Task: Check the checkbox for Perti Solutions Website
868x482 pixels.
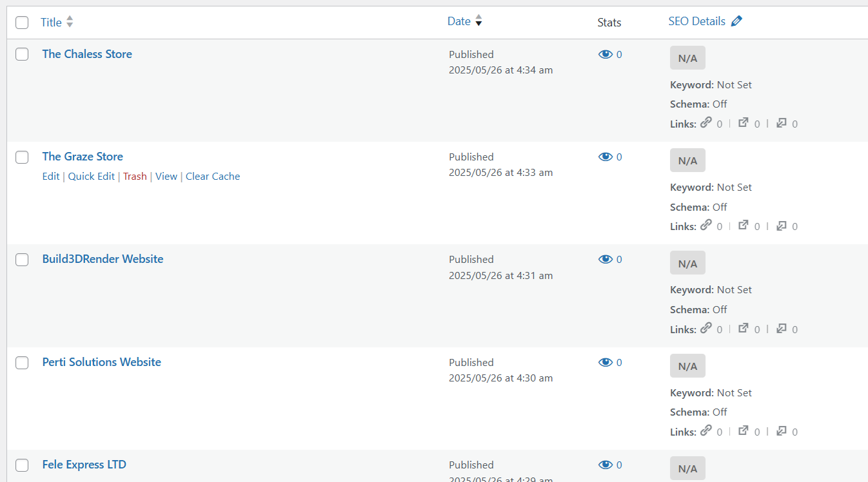Action: (x=21, y=363)
